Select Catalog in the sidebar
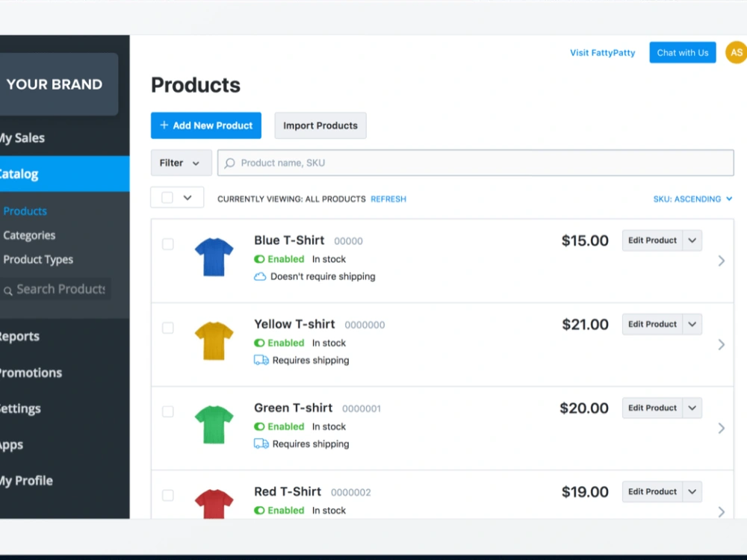The width and height of the screenshot is (747, 560). (64, 174)
